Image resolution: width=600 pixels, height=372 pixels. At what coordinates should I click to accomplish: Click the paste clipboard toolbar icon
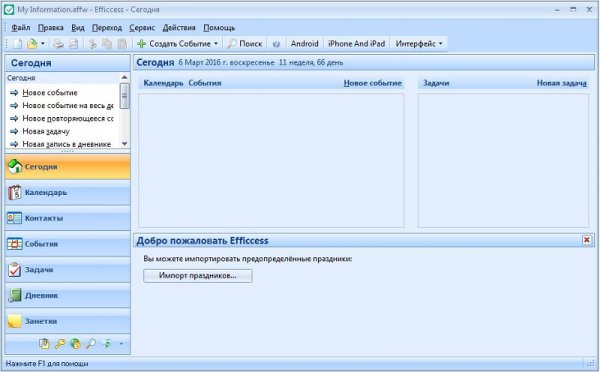tap(122, 44)
